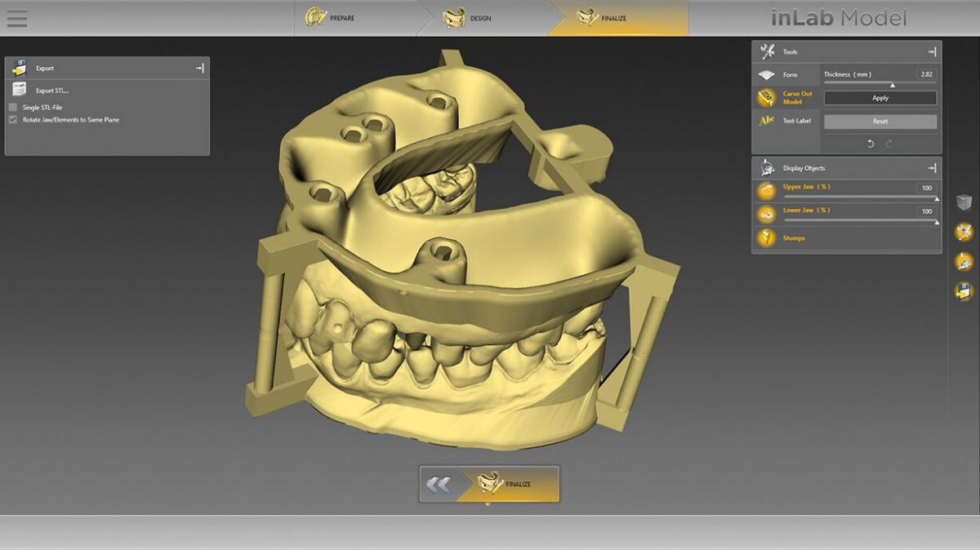Viewport: 980px width, 550px height.
Task: Toggle Upper Jaw visibility icon
Action: (x=767, y=191)
